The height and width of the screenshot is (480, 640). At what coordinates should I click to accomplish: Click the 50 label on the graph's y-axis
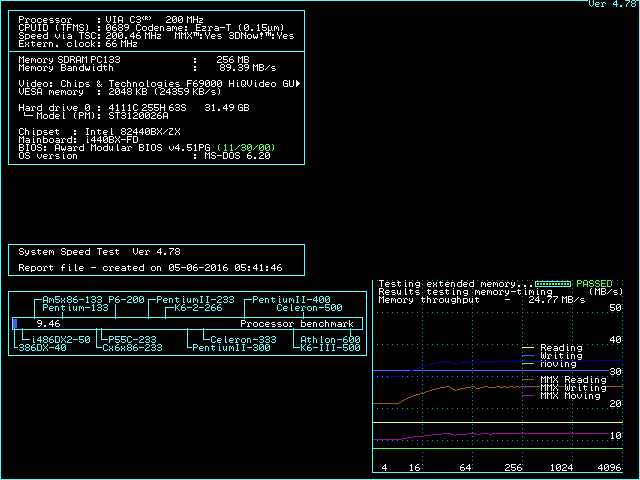coord(616,308)
